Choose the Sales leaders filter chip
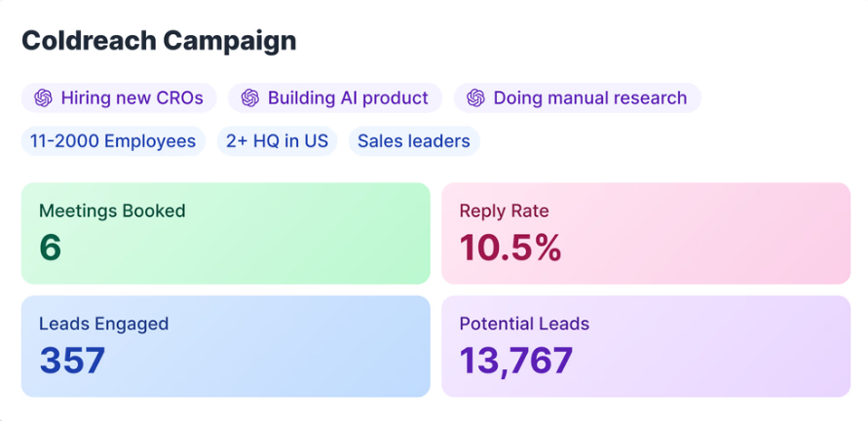 pyautogui.click(x=413, y=141)
